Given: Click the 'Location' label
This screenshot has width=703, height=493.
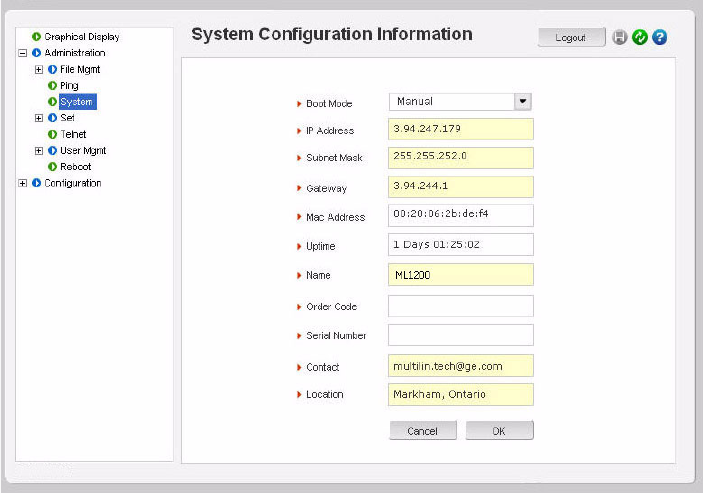Looking at the screenshot, I should [325, 394].
